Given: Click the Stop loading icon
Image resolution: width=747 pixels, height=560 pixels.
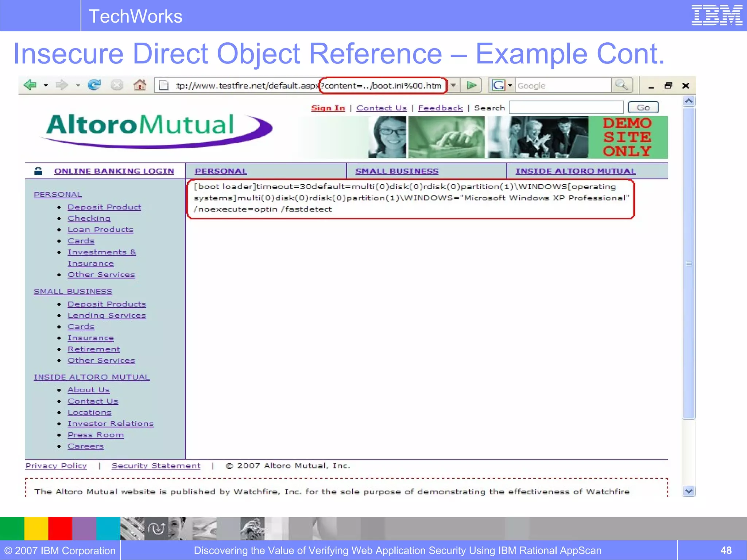Looking at the screenshot, I should coord(117,85).
